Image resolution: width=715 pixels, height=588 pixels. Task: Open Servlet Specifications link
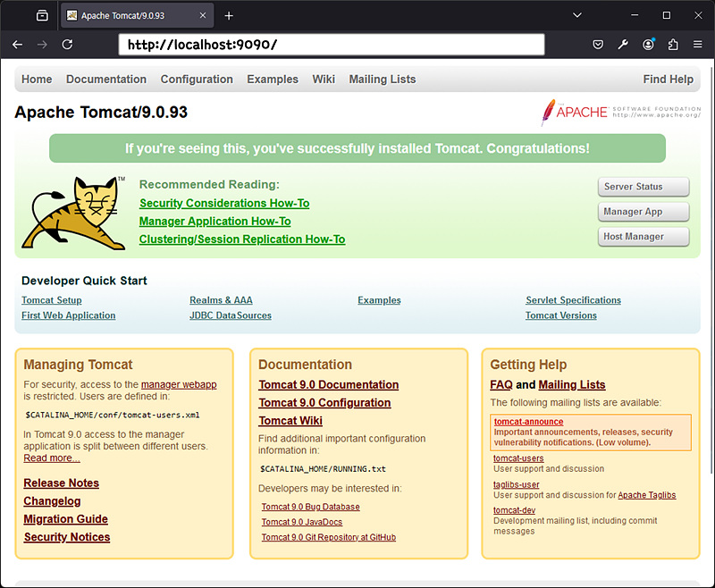point(573,300)
